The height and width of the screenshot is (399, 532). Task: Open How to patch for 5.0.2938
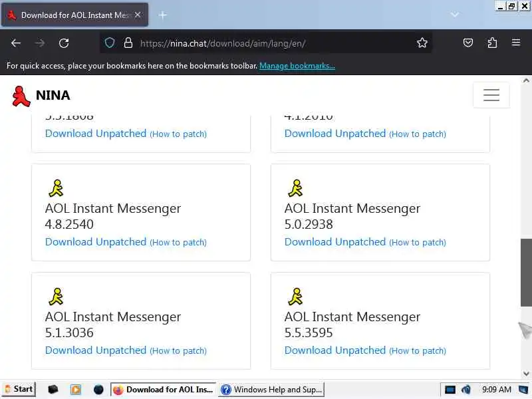click(x=418, y=243)
